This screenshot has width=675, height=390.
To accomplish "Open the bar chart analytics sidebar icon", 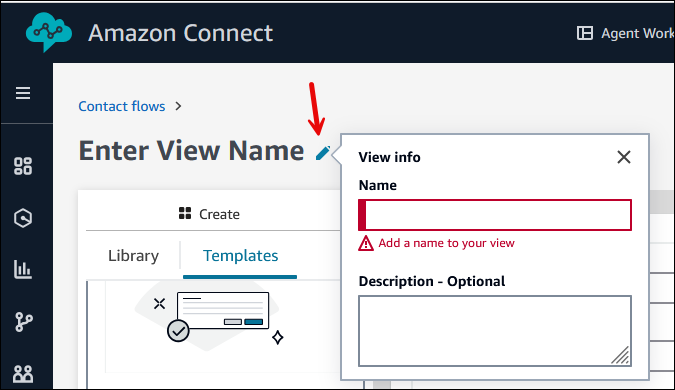I will (x=23, y=269).
